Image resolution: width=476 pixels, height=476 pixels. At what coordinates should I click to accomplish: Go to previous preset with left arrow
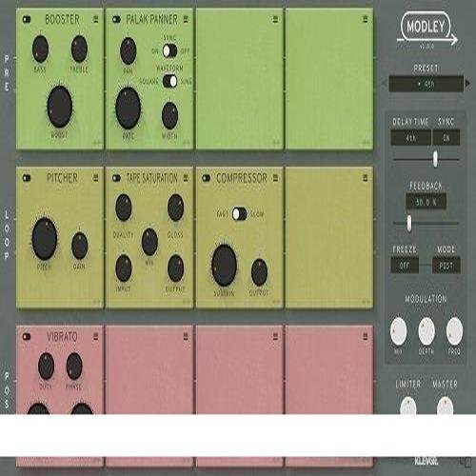point(385,84)
